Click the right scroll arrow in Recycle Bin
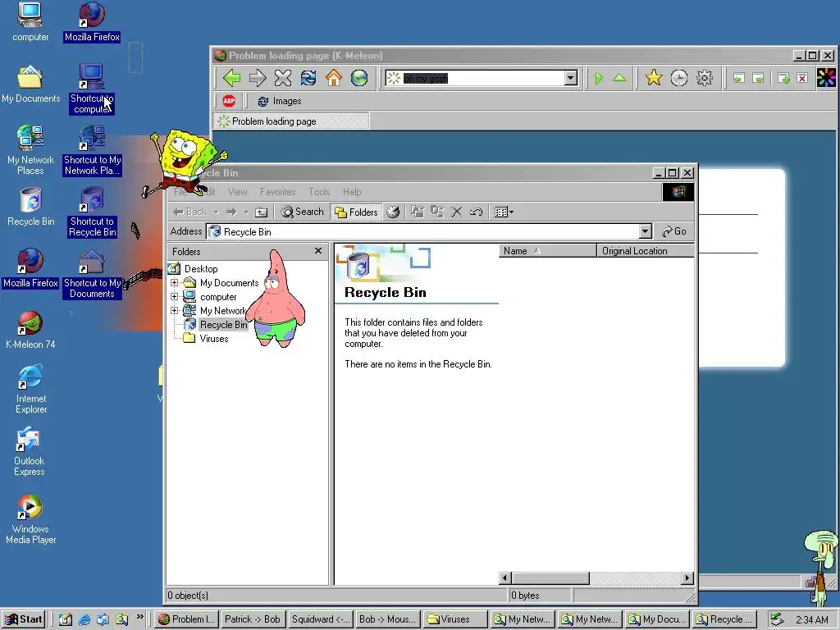This screenshot has width=840, height=630. 688,578
